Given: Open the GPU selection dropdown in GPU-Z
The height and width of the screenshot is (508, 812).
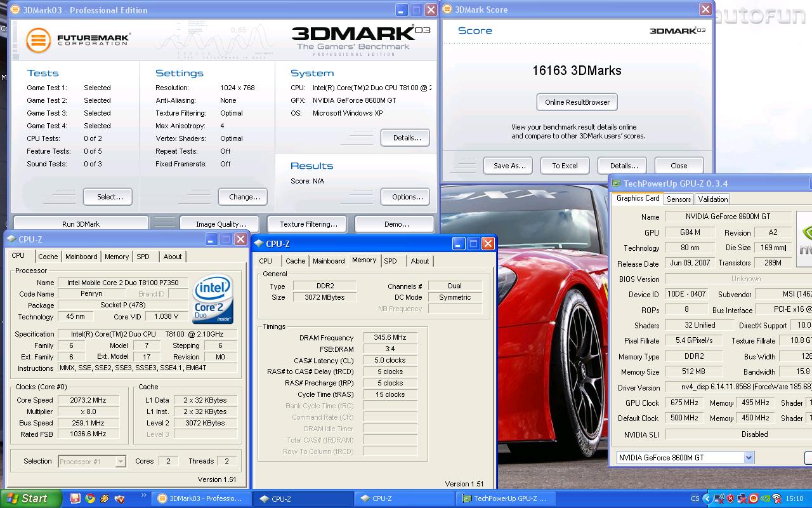Looking at the screenshot, I should [749, 457].
